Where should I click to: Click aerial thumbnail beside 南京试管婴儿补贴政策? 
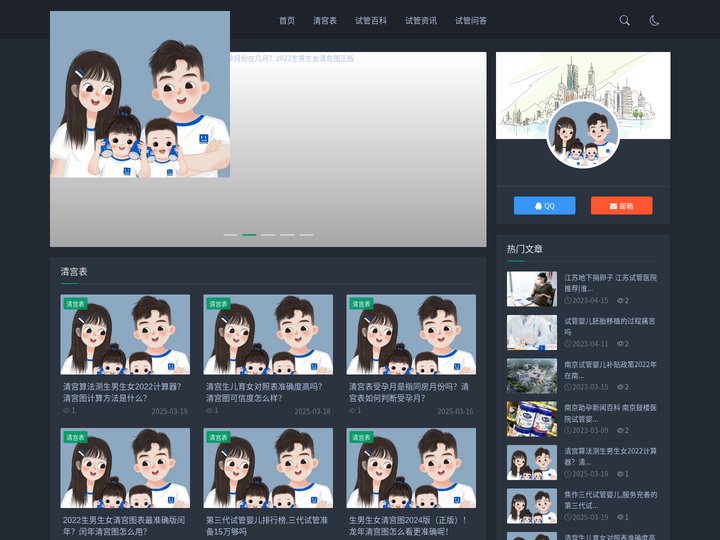click(x=532, y=376)
